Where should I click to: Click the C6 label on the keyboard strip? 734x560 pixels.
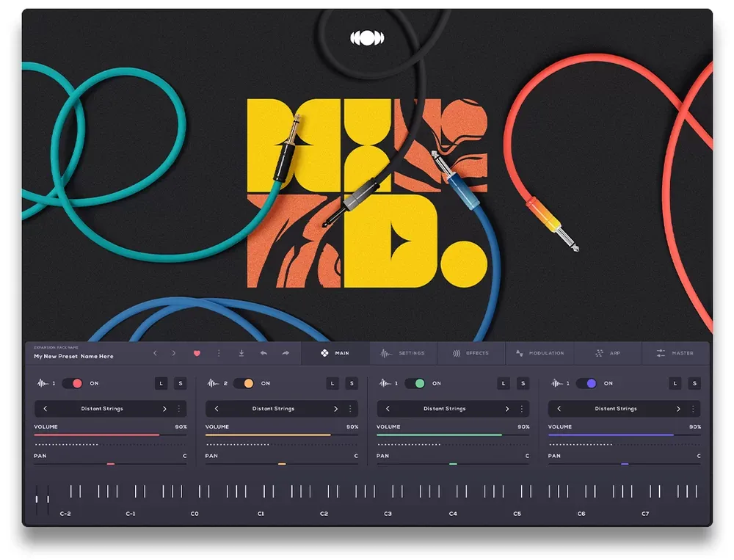point(581,514)
